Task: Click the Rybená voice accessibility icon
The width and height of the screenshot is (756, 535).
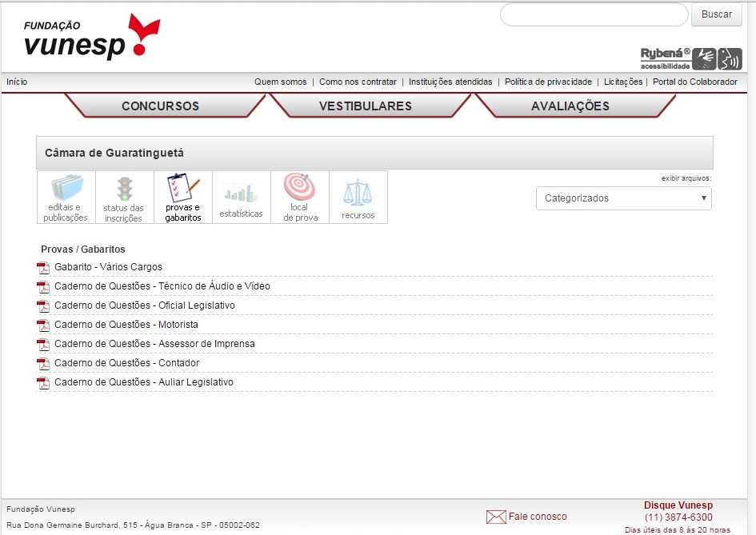Action: [730, 58]
